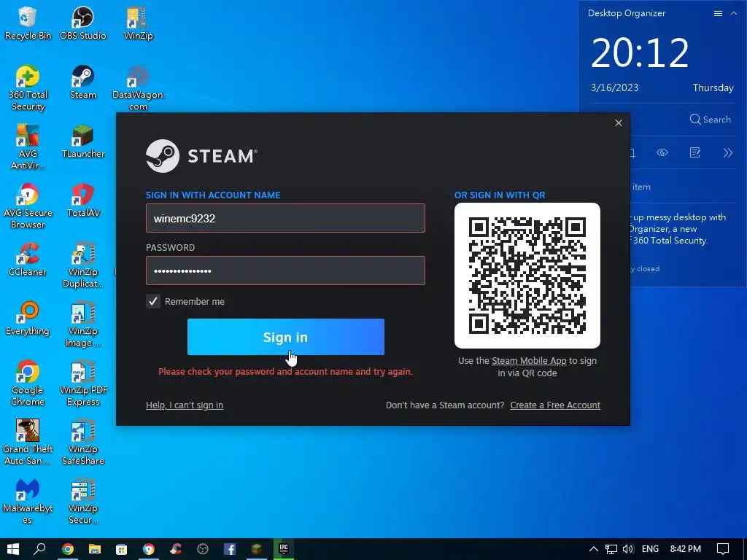Screen dimensions: 747x560
Task: Select the AVG AntiVirus desktop icon
Action: point(28,147)
